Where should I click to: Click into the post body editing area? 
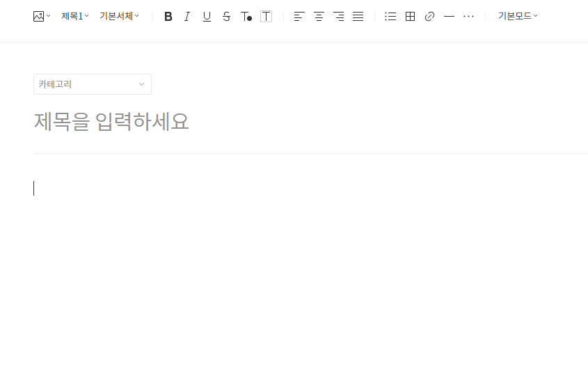[x=310, y=188]
